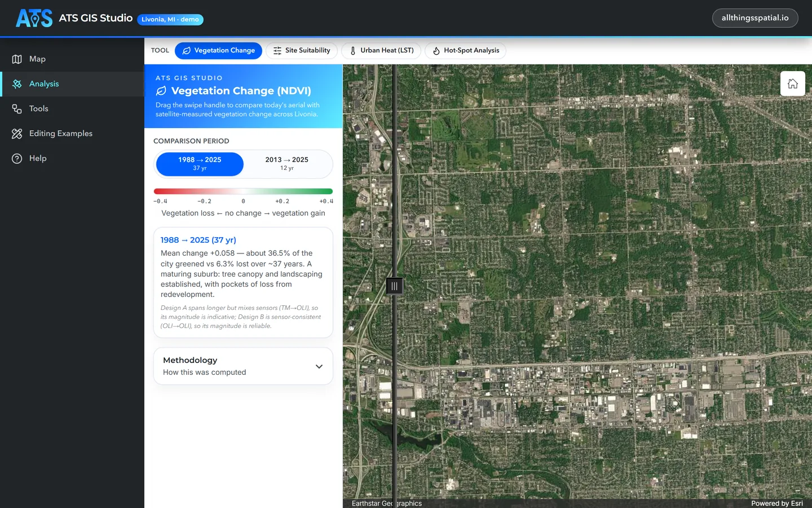This screenshot has height=508, width=812.
Task: Click the map swipe handle
Action: [394, 286]
